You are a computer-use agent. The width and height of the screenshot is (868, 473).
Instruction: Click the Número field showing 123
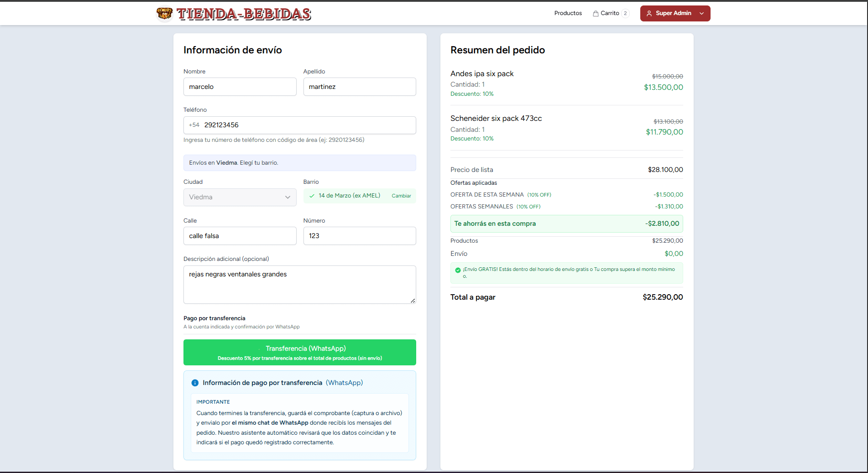coord(360,236)
